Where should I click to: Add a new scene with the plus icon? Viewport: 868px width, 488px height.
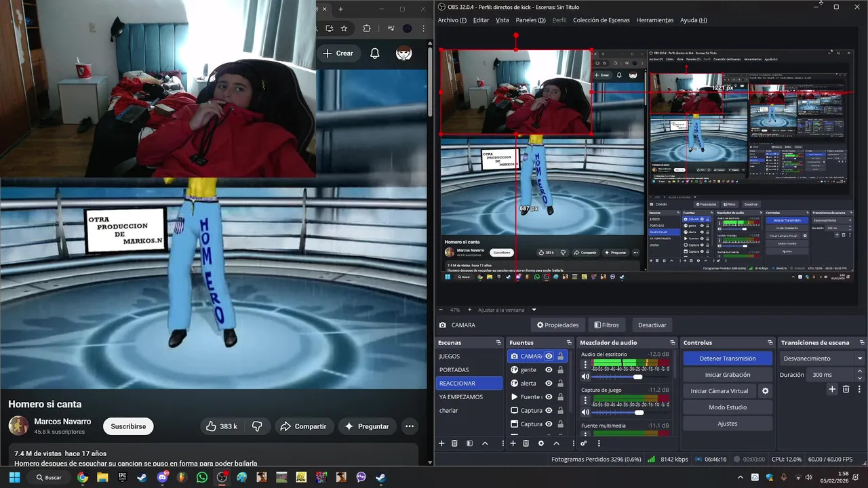[441, 443]
